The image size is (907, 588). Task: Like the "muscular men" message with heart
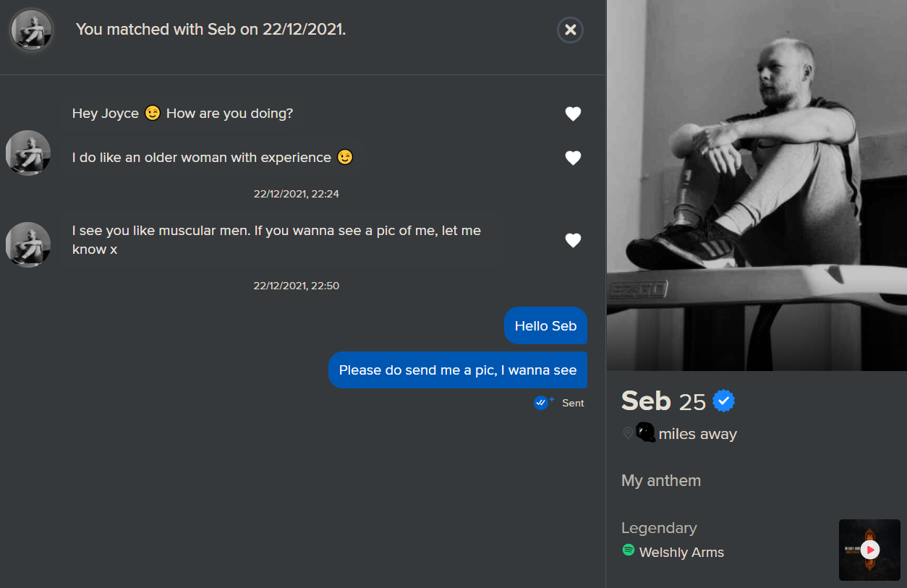click(573, 240)
